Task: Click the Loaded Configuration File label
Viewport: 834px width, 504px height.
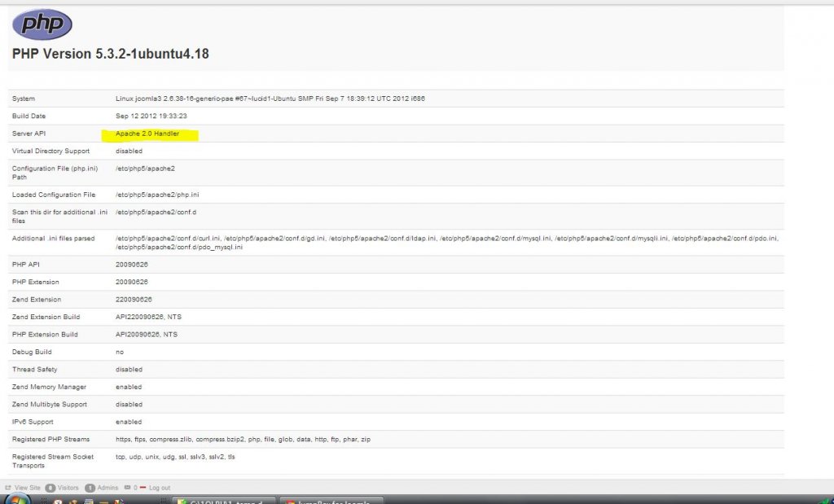Action: pyautogui.click(x=54, y=195)
